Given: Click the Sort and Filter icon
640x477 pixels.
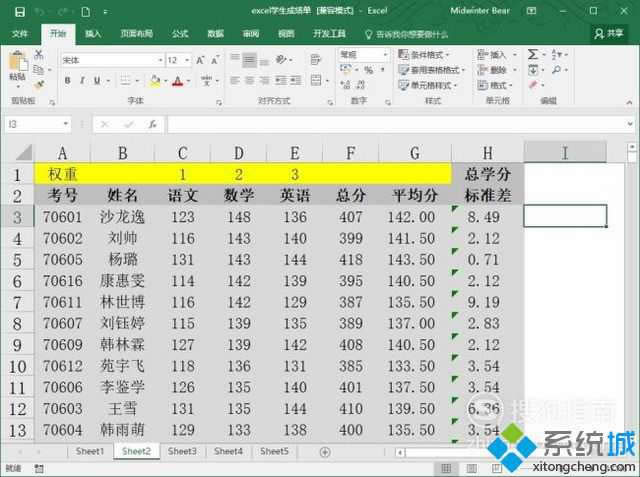Looking at the screenshot, I should tap(557, 54).
